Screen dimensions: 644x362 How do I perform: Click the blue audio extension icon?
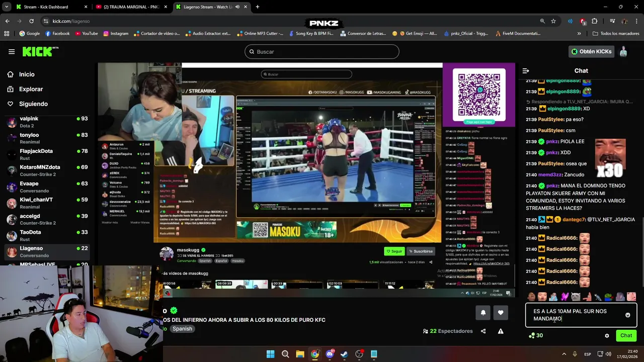pyautogui.click(x=570, y=21)
